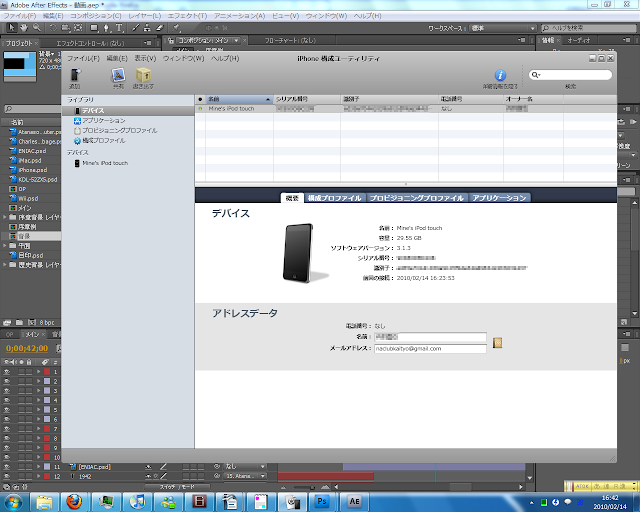Open the Workspace dropdown
Screen dimensions: 640x512
(503, 28)
